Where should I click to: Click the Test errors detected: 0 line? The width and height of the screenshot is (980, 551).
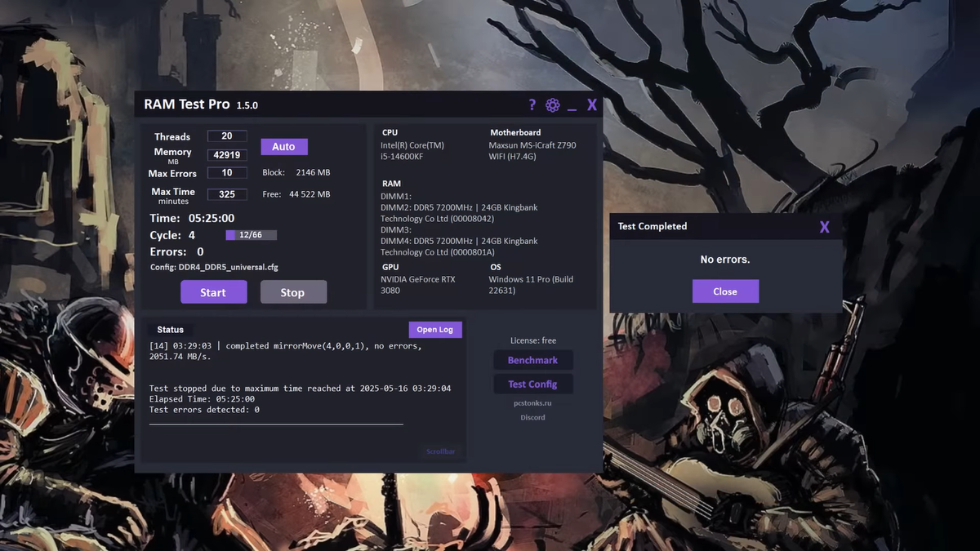tap(204, 410)
